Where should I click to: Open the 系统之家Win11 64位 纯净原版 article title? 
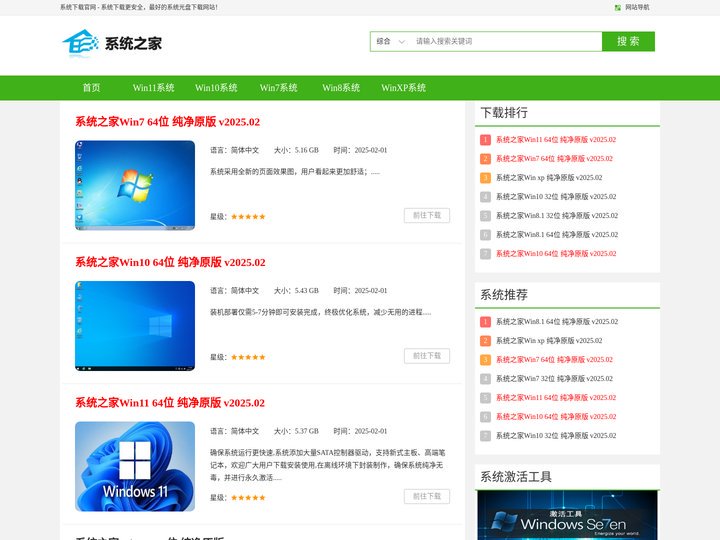[170, 403]
